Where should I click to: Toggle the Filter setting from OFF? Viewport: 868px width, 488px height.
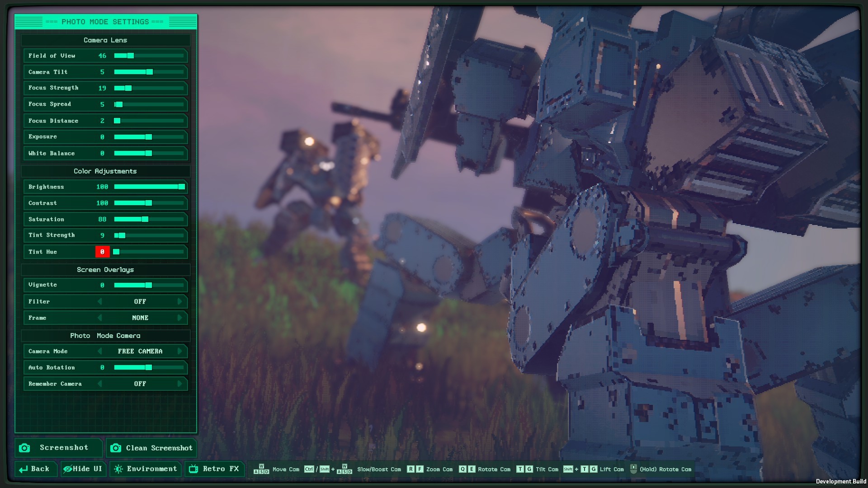tap(141, 301)
